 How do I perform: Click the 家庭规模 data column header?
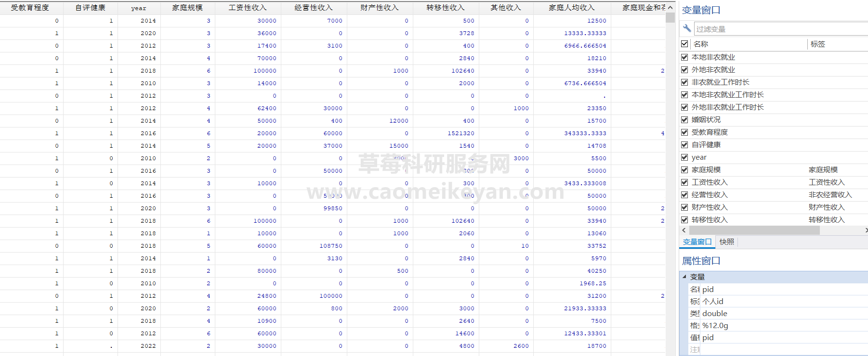click(187, 8)
